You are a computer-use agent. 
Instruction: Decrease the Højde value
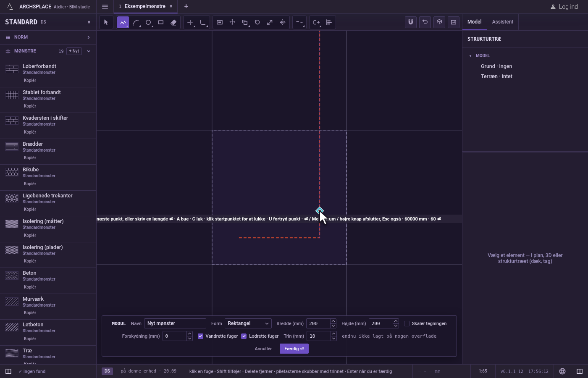(396, 326)
